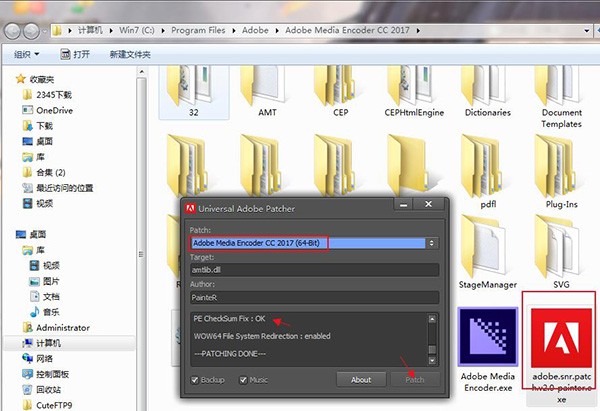The height and width of the screenshot is (411, 600).
Task: Expand the address bar history dropdown
Action: 587,31
